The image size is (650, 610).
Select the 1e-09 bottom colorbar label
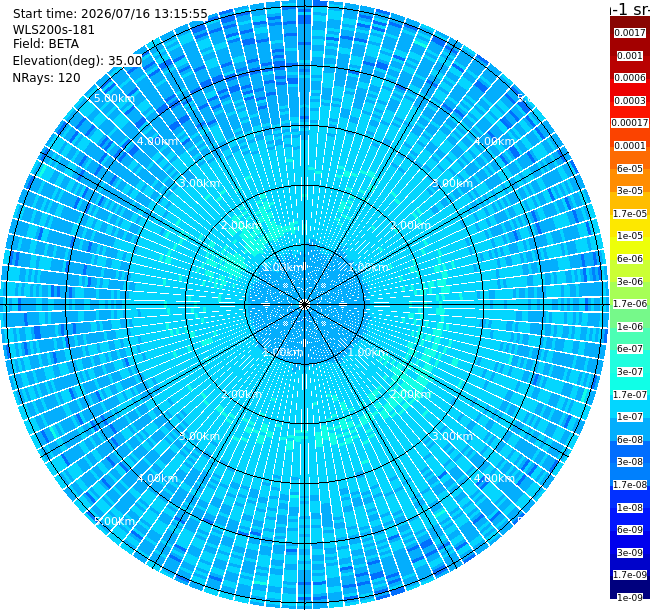pyautogui.click(x=630, y=597)
